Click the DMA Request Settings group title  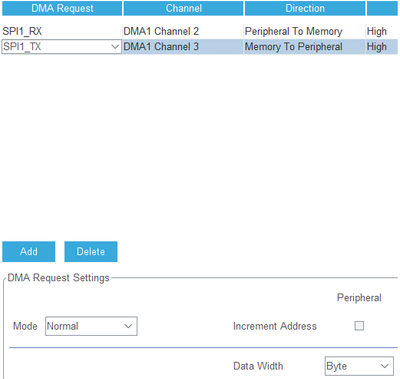58,278
